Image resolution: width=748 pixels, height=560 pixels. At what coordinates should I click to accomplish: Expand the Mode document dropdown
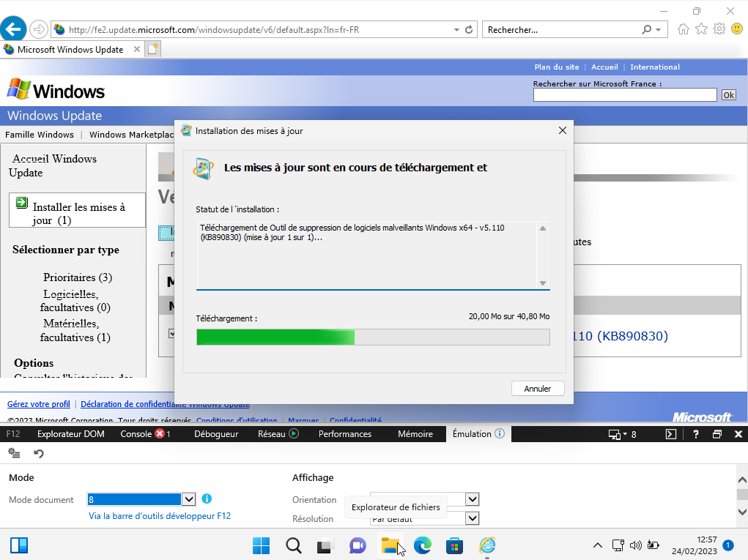coord(189,499)
